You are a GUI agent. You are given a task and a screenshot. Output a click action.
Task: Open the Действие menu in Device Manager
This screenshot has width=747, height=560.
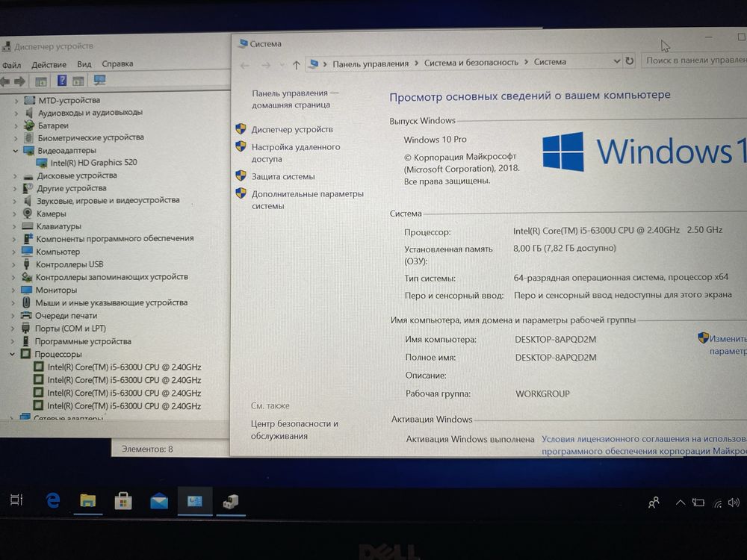[x=49, y=64]
